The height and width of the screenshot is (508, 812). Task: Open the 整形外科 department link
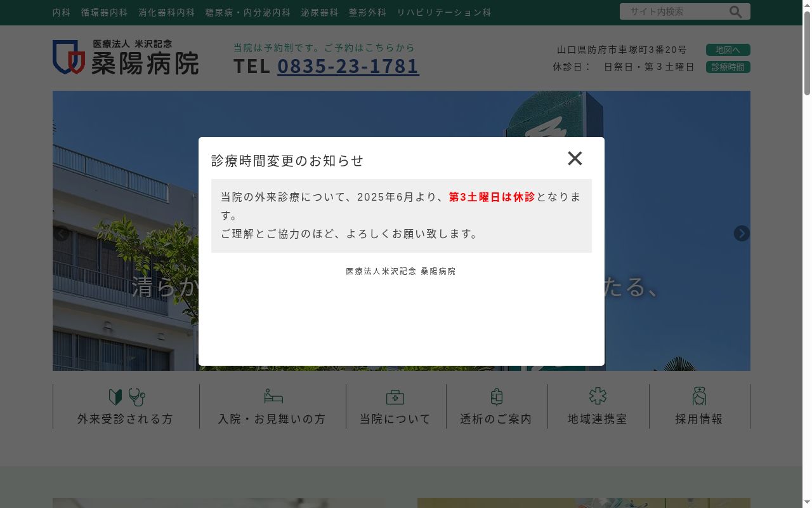tap(367, 12)
